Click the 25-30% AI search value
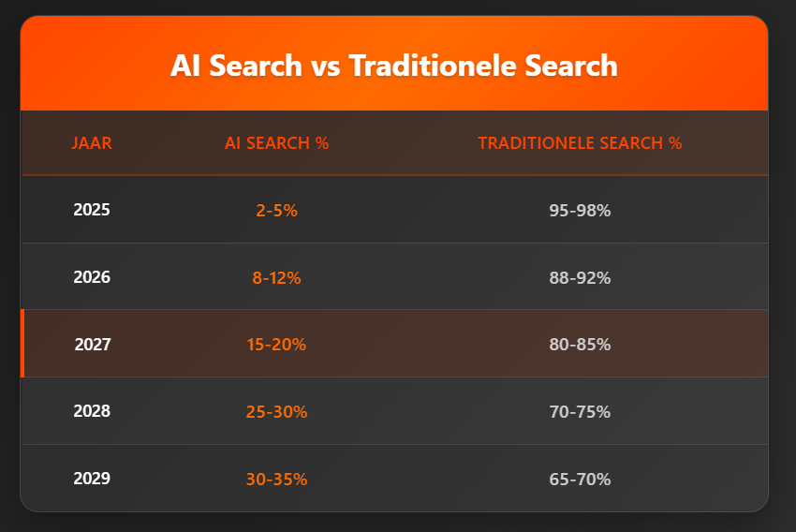Viewport: 796px width, 532px height. tap(276, 411)
